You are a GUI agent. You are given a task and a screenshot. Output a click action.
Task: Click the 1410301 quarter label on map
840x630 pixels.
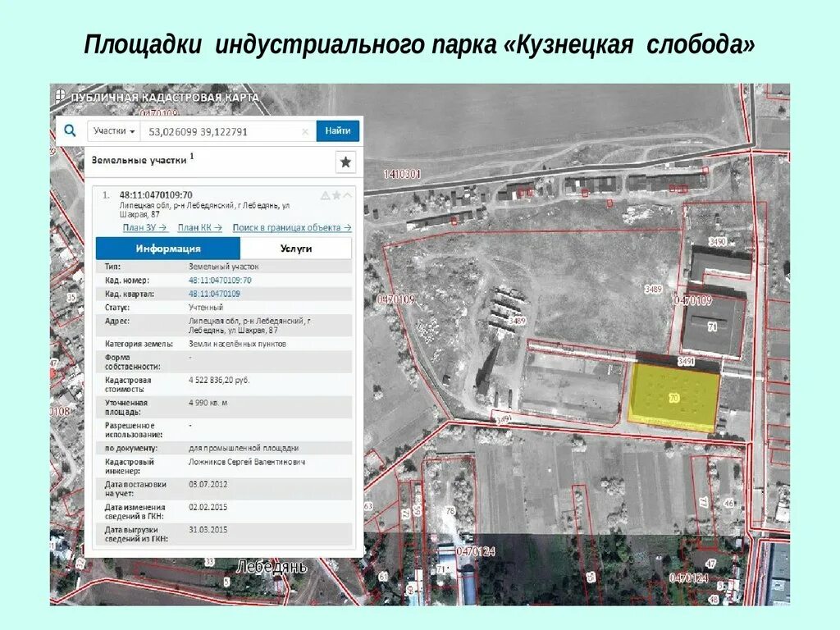pos(402,174)
